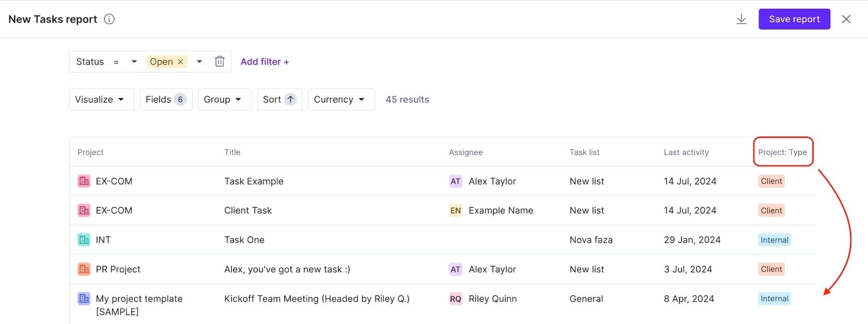
Task: Click the Assignee column header
Action: [466, 152]
